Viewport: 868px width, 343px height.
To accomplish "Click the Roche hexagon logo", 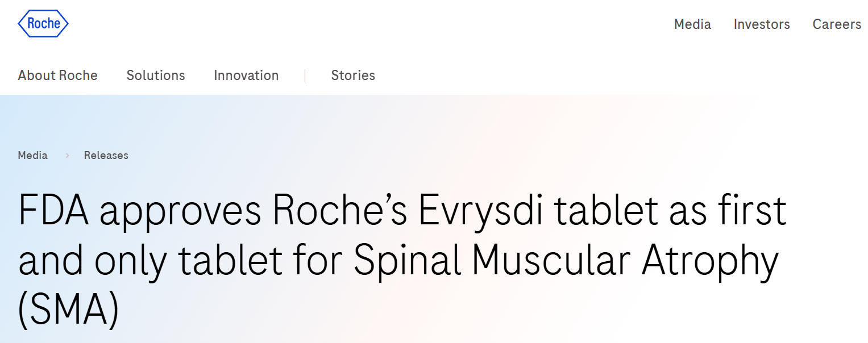I will click(x=43, y=24).
